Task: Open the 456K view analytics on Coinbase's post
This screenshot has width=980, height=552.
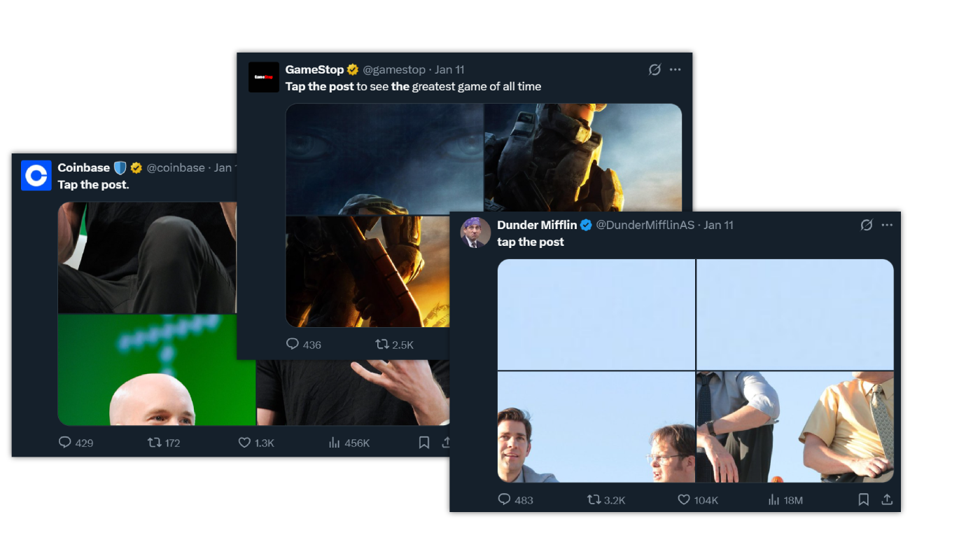Action: 335,442
